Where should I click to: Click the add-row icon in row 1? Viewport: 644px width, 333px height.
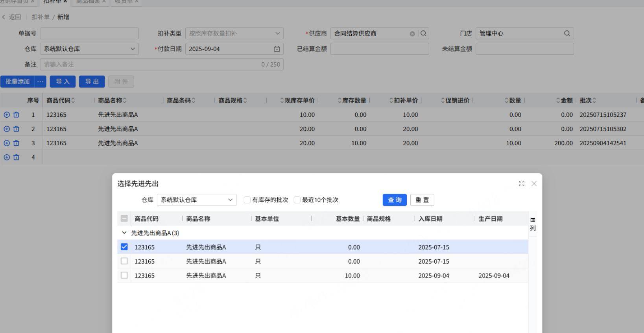click(x=7, y=115)
